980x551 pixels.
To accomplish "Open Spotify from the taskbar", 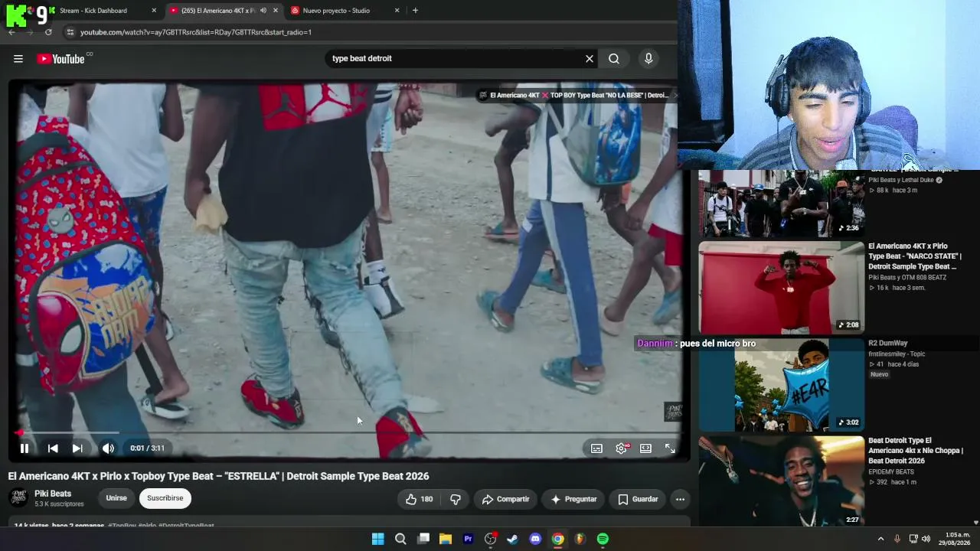I will coord(603,539).
